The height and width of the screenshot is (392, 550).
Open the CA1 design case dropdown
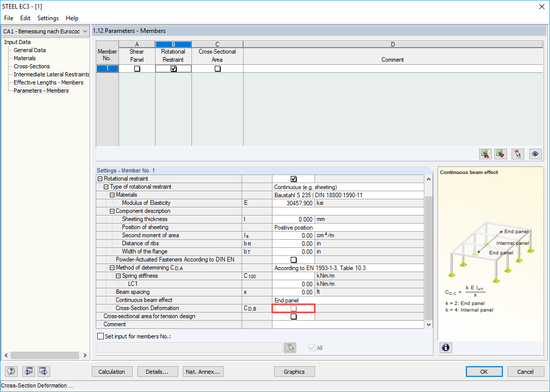(x=84, y=31)
